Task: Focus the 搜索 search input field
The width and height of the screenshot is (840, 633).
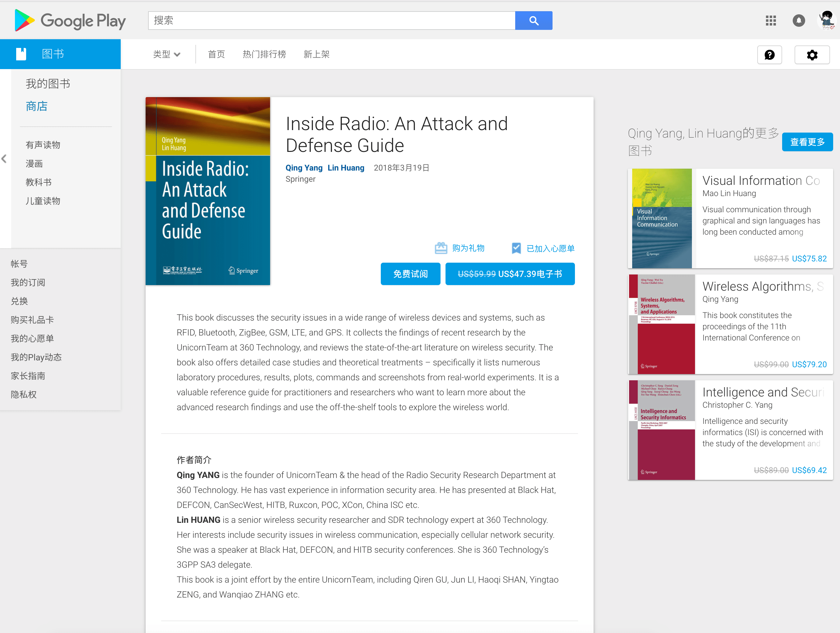Action: [x=331, y=21]
